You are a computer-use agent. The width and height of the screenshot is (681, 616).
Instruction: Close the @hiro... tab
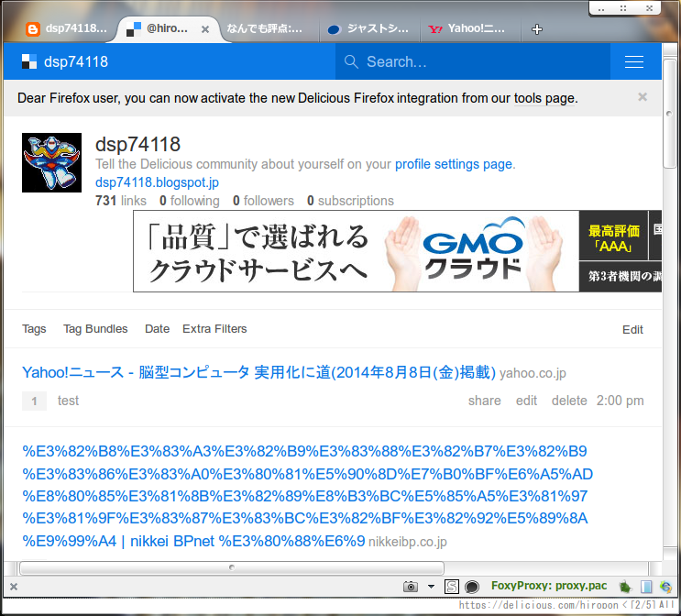tap(205, 29)
